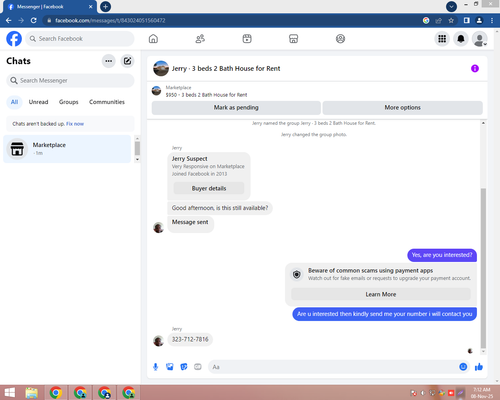Click the browser back arrow
Viewport: 500px width, 400px height.
(x=9, y=21)
